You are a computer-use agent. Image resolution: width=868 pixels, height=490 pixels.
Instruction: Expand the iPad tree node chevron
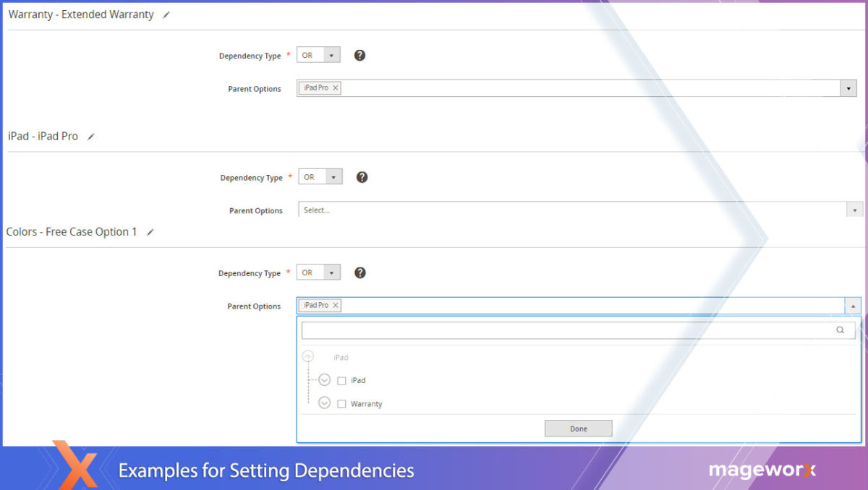click(x=324, y=380)
